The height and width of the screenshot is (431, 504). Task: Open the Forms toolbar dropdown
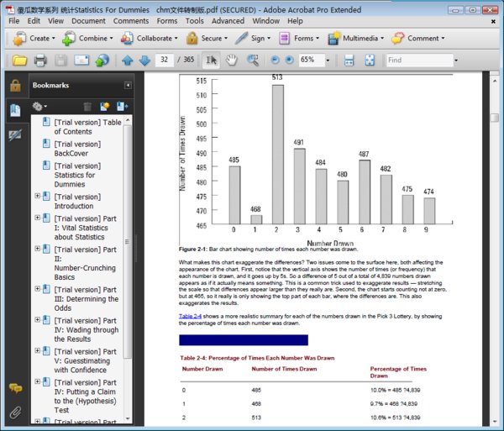point(298,39)
